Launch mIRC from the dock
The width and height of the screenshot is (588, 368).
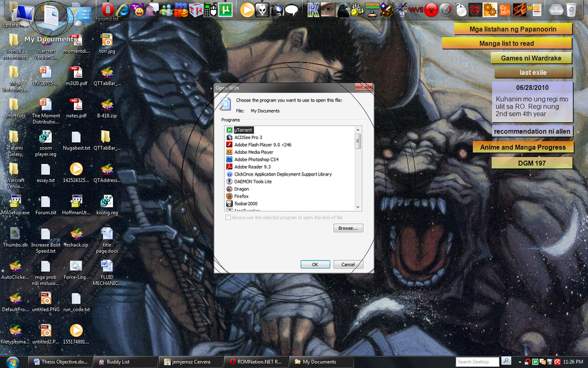click(x=181, y=10)
